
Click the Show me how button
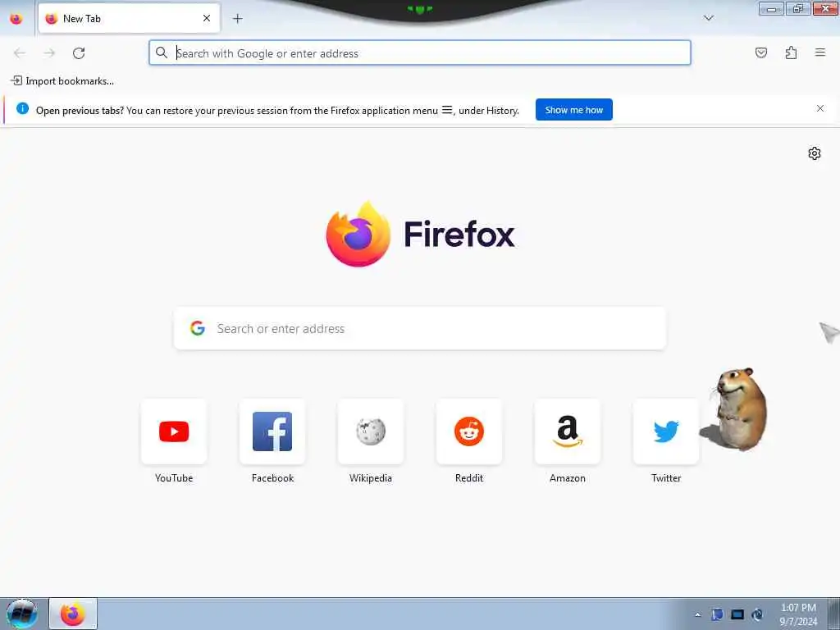coord(573,110)
